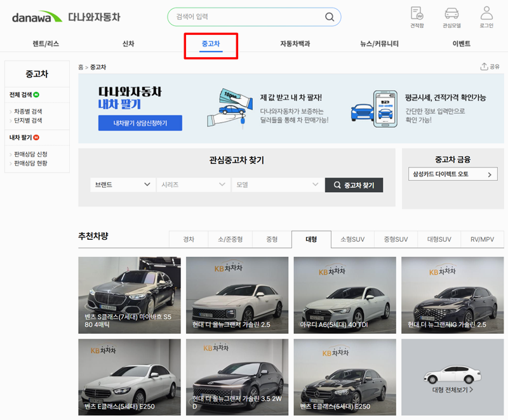
Task: Click 전체 검색 sidebar heading
Action: click(20, 95)
